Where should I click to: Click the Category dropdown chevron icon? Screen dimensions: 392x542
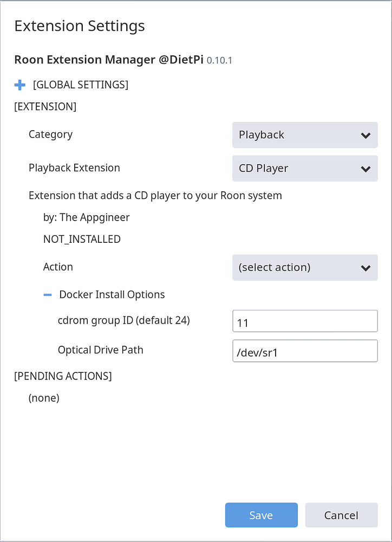click(367, 135)
